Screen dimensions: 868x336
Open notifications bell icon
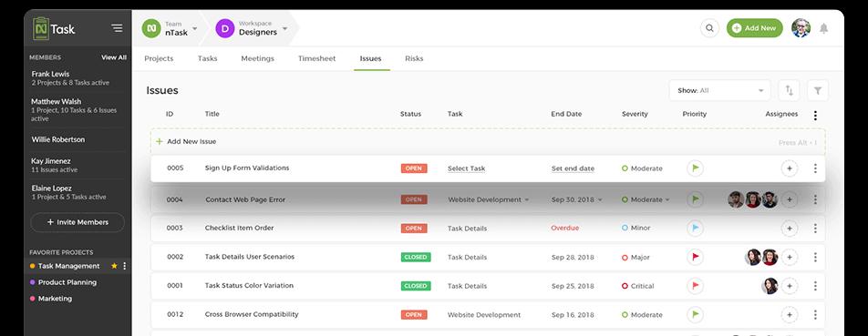[x=823, y=28]
